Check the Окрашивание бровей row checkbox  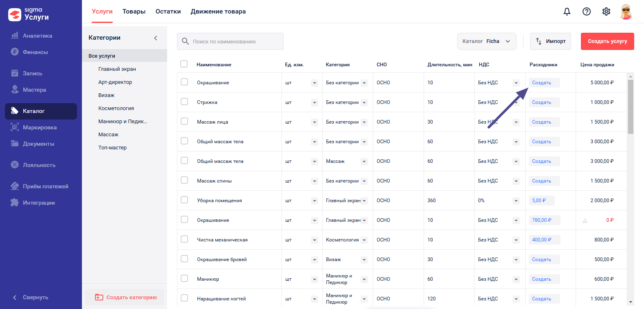click(184, 259)
